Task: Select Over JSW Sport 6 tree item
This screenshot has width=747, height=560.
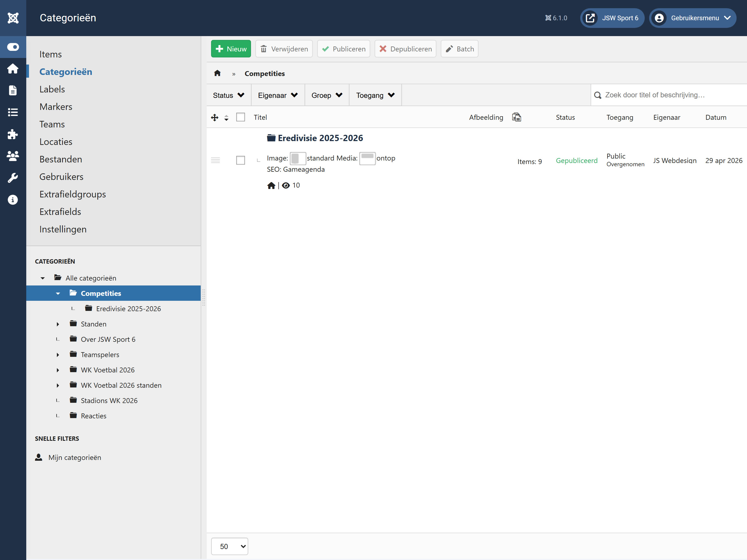Action: pos(108,339)
